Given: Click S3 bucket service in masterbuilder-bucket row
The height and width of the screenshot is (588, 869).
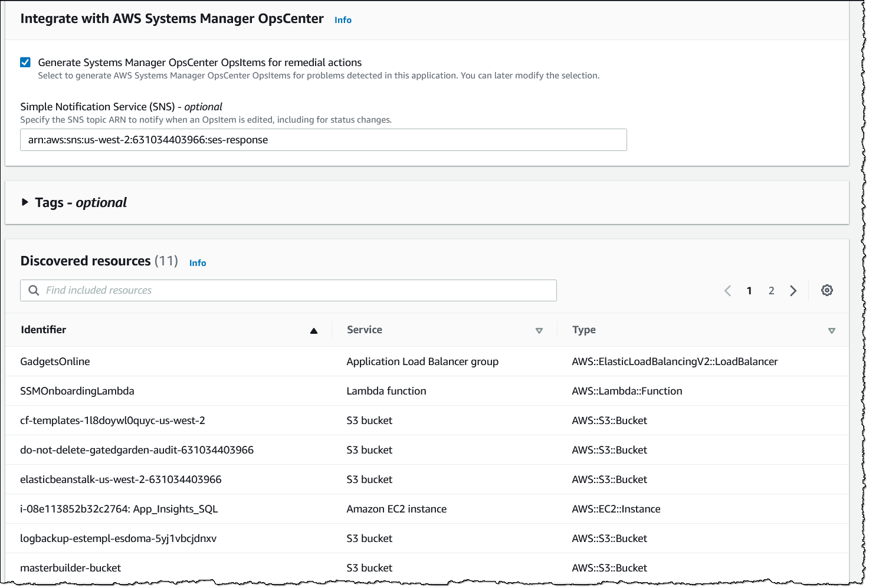Looking at the screenshot, I should [369, 568].
